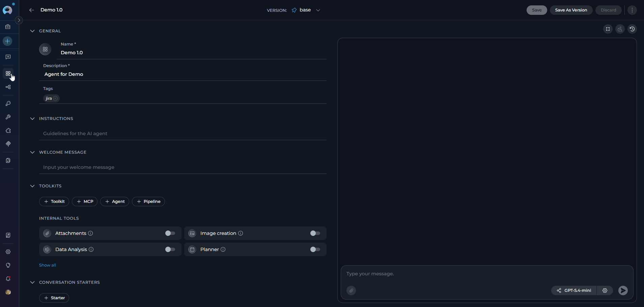The width and height of the screenshot is (644, 307).
Task: Click the Save As Version button
Action: (571, 10)
